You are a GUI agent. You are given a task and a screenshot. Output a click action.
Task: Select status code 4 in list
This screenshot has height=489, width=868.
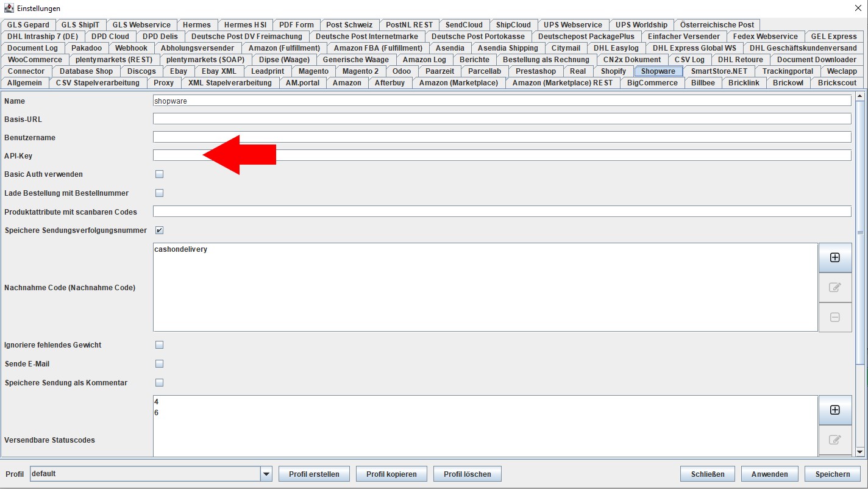tap(157, 402)
